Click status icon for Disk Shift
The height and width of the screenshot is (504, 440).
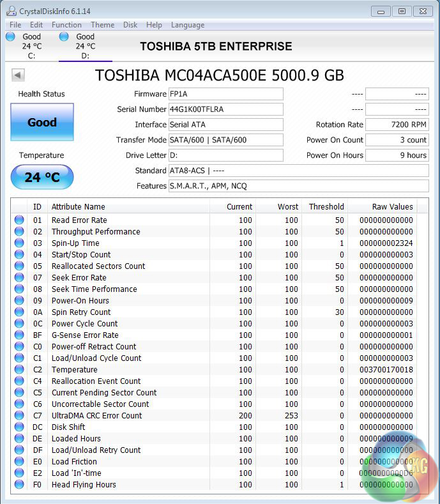pyautogui.click(x=19, y=427)
